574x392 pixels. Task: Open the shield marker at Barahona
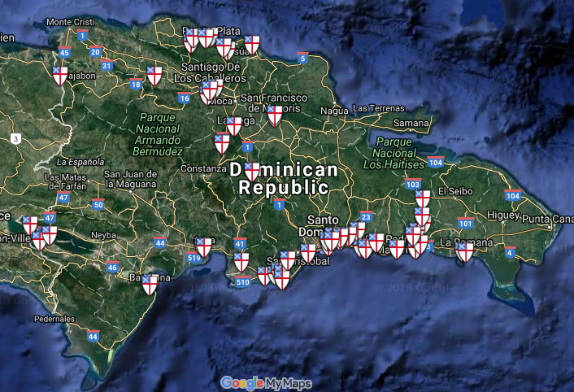click(x=150, y=285)
